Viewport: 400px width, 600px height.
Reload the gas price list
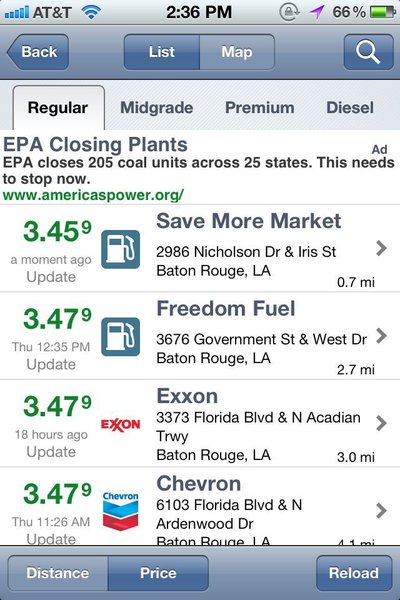click(x=354, y=573)
